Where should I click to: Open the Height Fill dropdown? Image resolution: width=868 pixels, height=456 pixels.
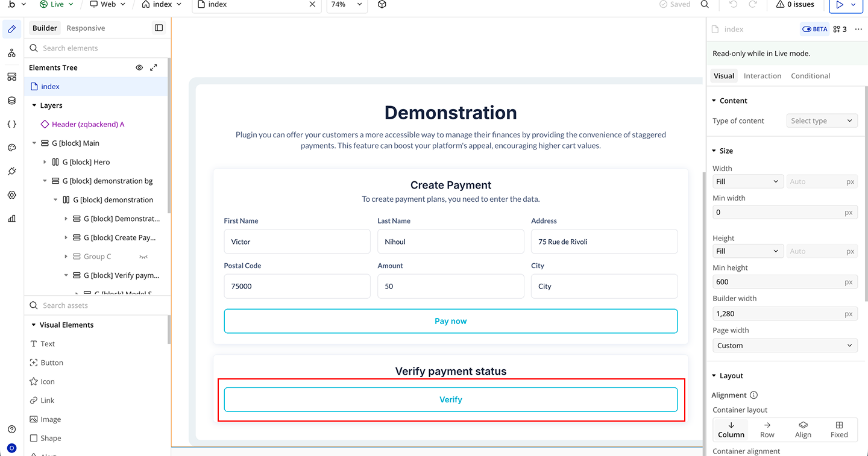[747, 251]
